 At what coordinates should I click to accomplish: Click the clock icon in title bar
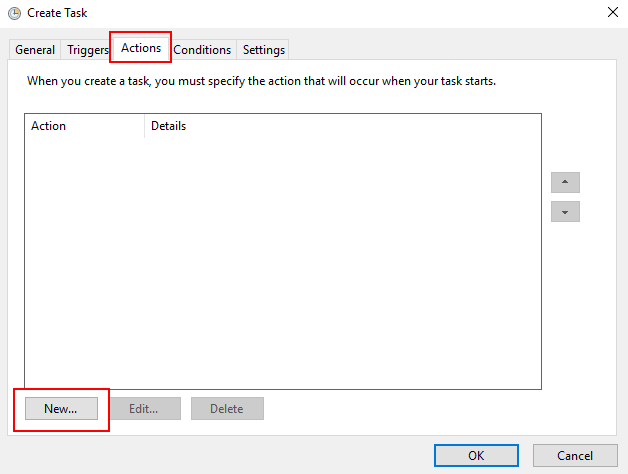[x=14, y=13]
